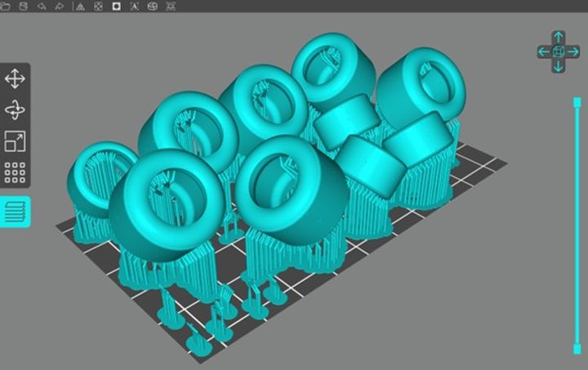The height and width of the screenshot is (370, 588).
Task: Select the Scale tool in left sidebar
Action: (15, 141)
